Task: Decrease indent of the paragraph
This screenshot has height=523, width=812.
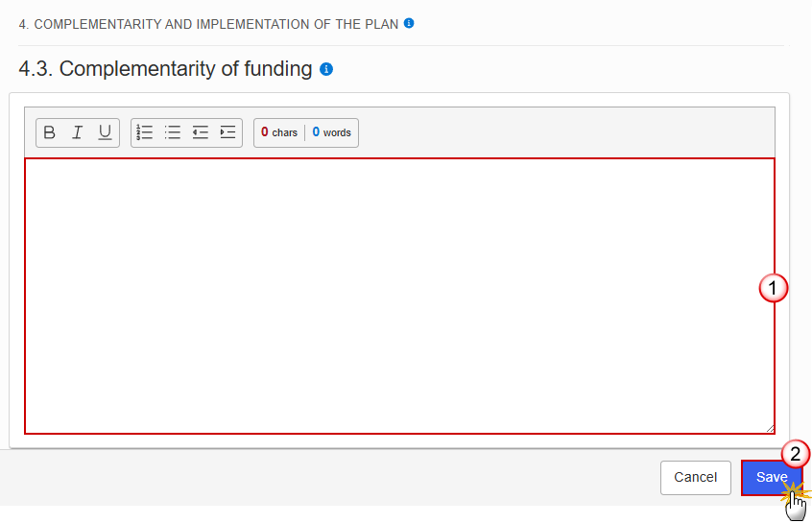Action: click(x=200, y=132)
